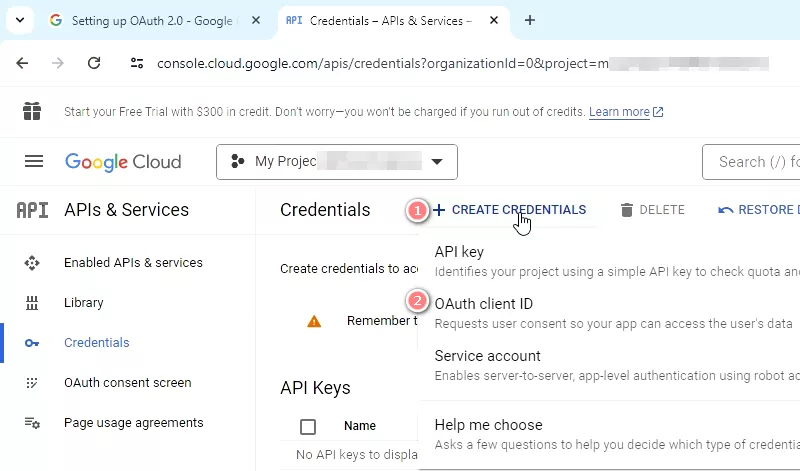This screenshot has width=800, height=471.
Task: Go back to previous page
Action: point(22,63)
